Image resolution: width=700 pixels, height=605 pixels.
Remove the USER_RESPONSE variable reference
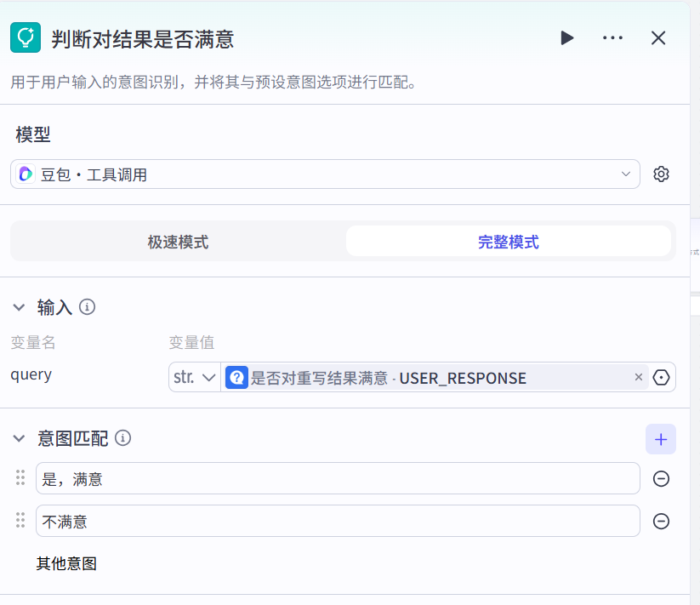click(x=639, y=378)
